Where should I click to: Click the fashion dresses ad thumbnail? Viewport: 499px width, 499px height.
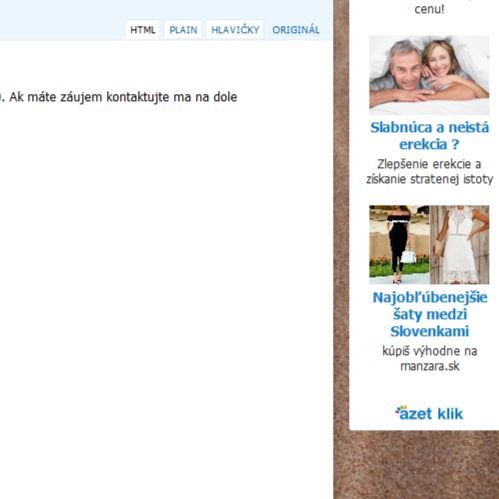click(x=429, y=245)
